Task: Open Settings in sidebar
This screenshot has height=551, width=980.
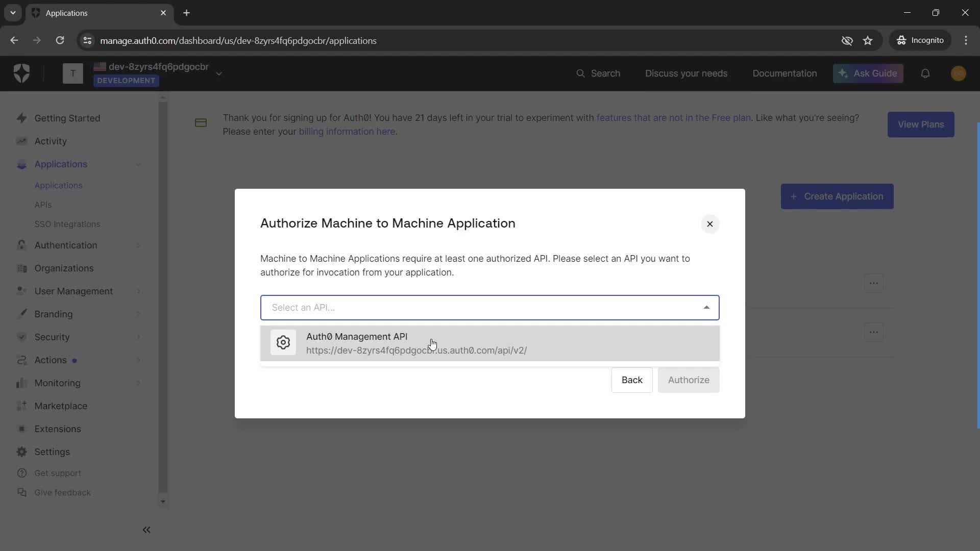Action: pyautogui.click(x=52, y=452)
